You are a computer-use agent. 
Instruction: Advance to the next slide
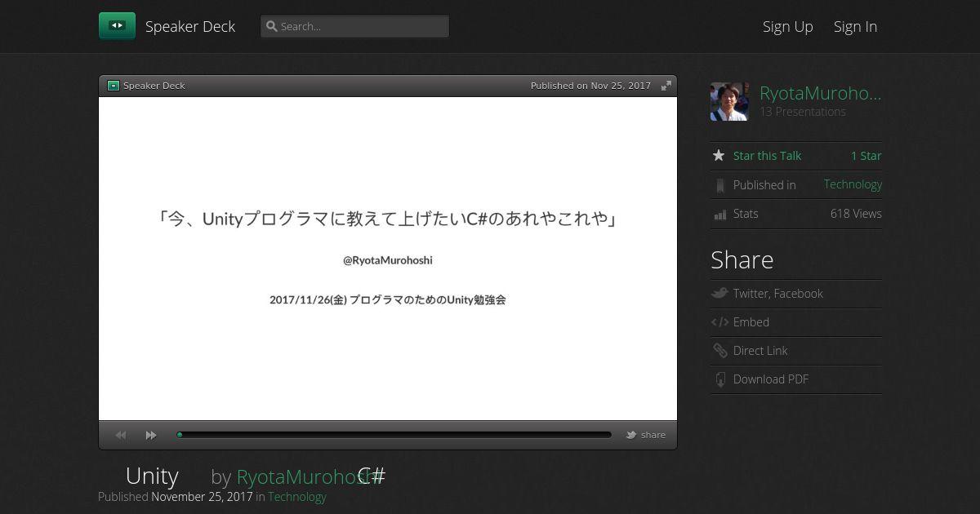(151, 435)
